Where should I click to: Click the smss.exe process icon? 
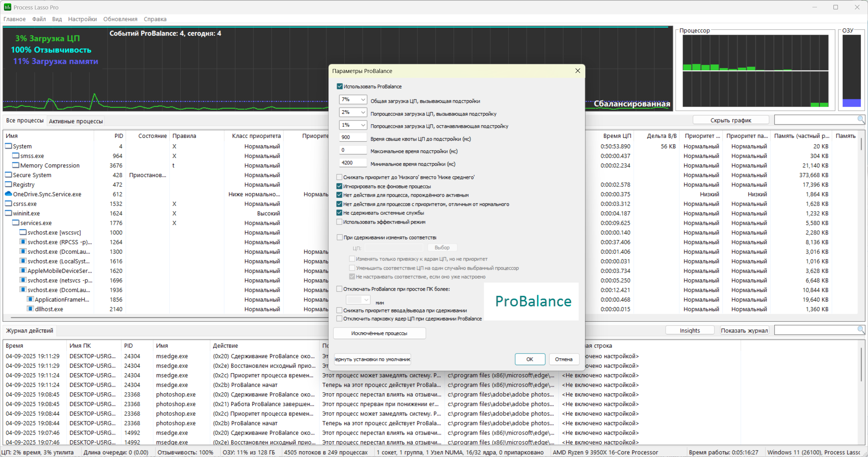(16, 155)
